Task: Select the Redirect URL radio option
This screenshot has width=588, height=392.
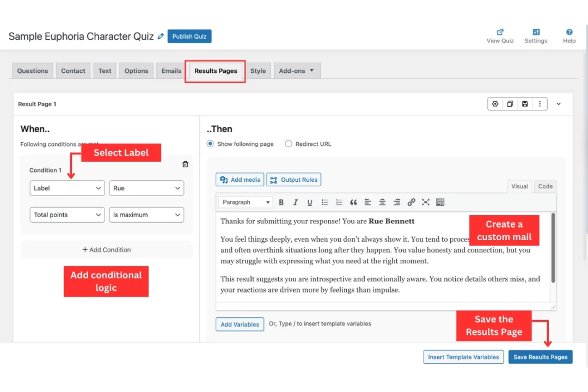Action: click(289, 144)
